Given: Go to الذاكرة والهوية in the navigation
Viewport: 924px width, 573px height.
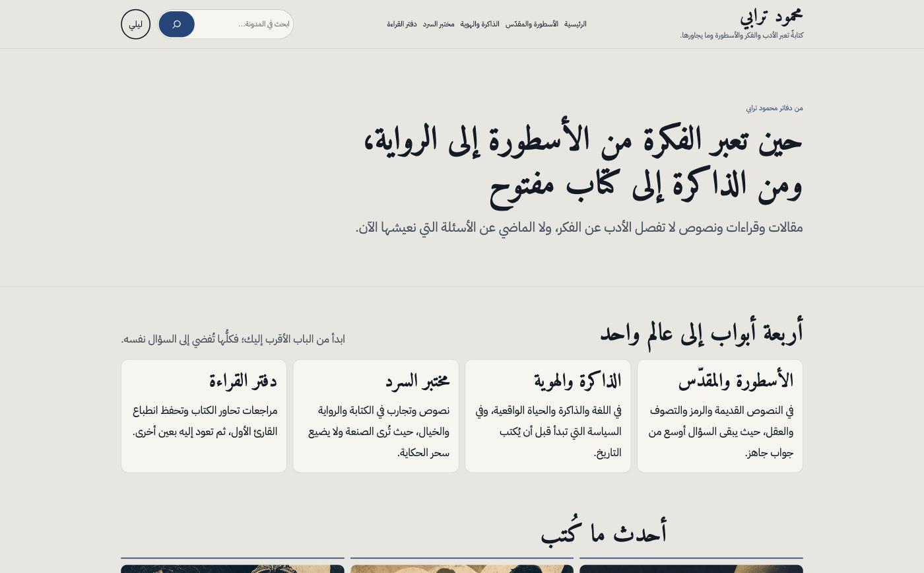Looking at the screenshot, I should (x=480, y=24).
